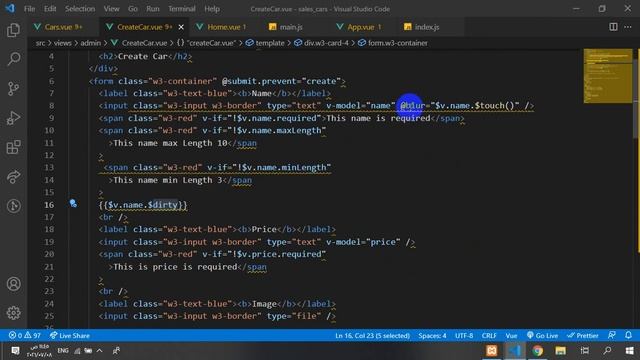Click the admin breadcrumb segment
This screenshot has width=640, height=360.
(x=90, y=43)
